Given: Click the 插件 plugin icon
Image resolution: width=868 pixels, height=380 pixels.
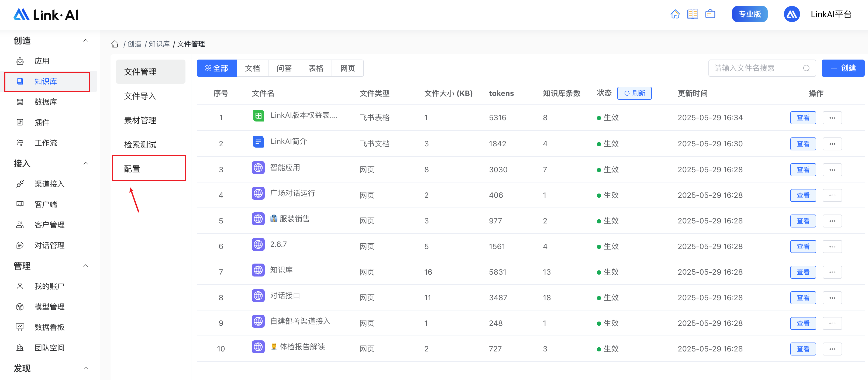Looking at the screenshot, I should click(20, 122).
